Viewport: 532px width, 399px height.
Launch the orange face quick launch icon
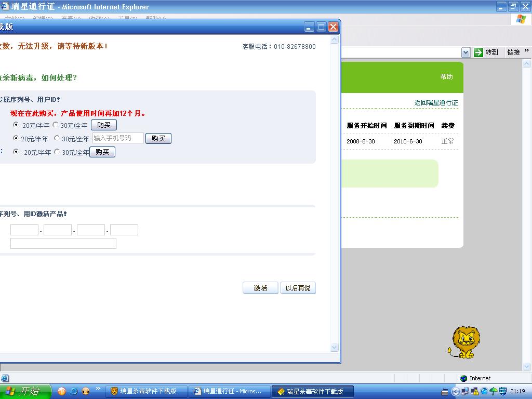coord(86,391)
